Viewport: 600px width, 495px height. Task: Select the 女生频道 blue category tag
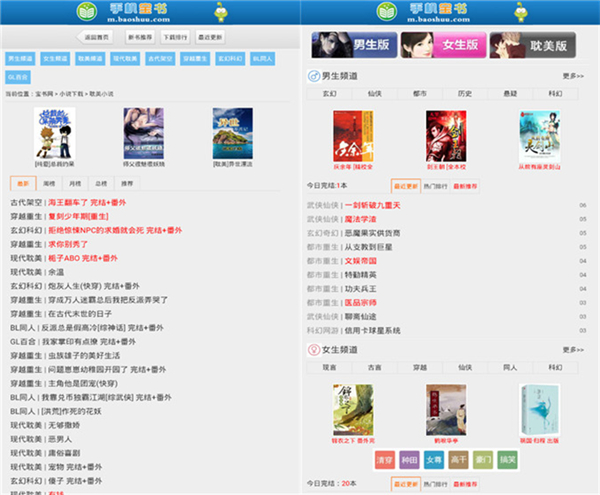pyautogui.click(x=55, y=59)
